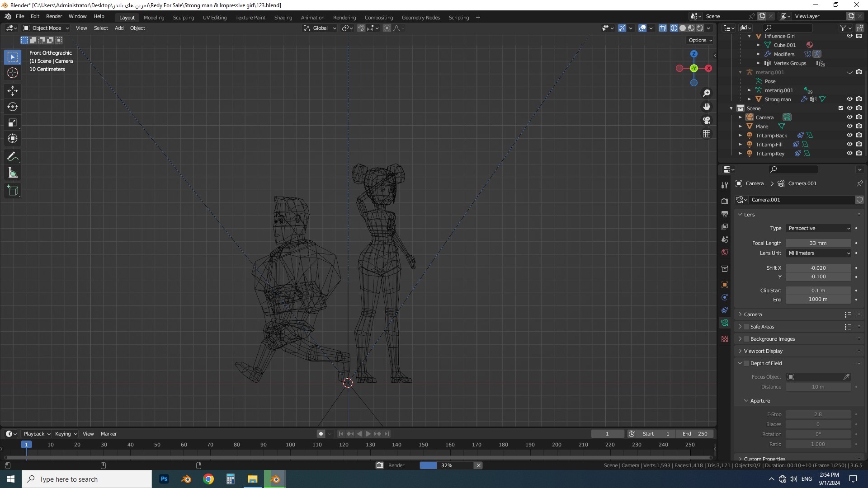Toggle camera view icon in viewport
This screenshot has width=868, height=488.
707,120
